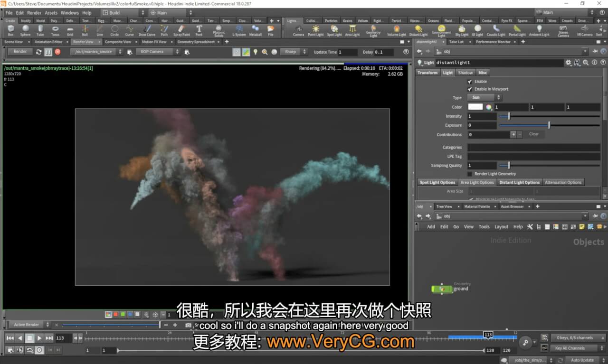
Task: Add an Area Light
Action: tap(352, 30)
